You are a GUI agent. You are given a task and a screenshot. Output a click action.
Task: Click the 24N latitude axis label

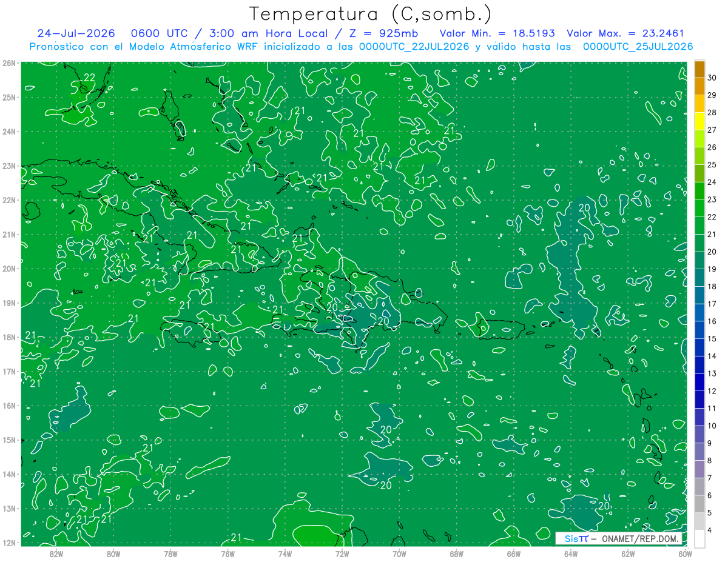click(8, 132)
